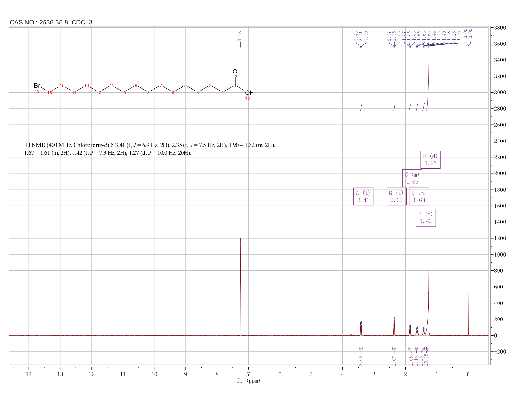Click the 1H NMR report text line
The height and width of the screenshot is (411, 532).
point(150,145)
